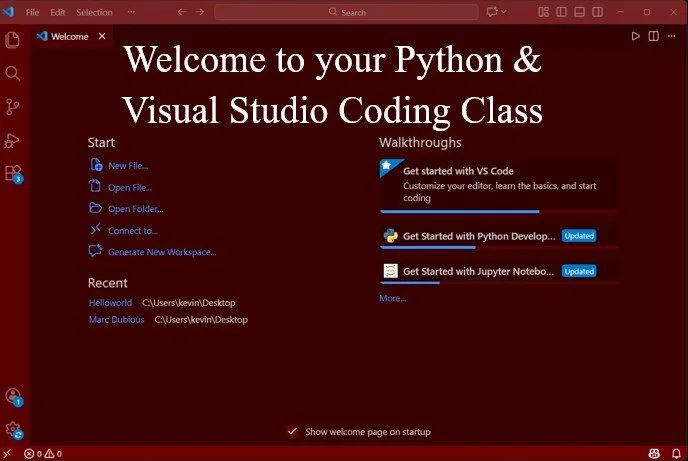Viewport: 688px width, 461px height.
Task: Click the Run play icon in editor toolbar
Action: [635, 36]
